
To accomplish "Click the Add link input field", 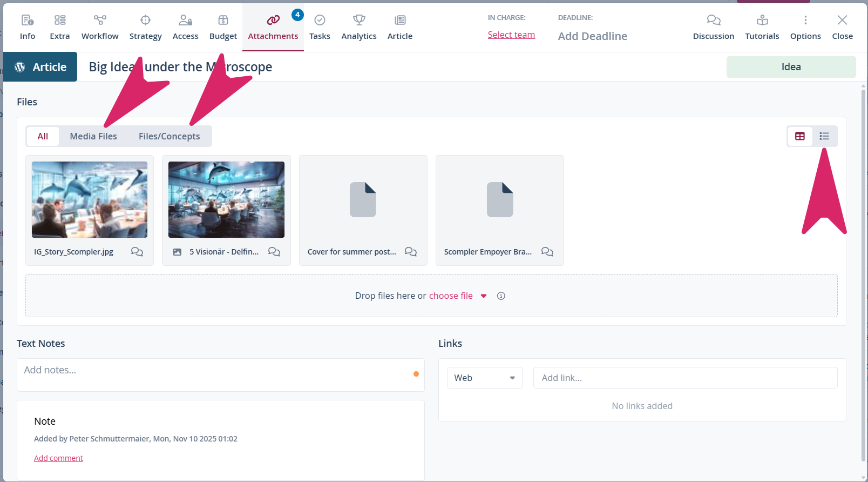I will (685, 378).
